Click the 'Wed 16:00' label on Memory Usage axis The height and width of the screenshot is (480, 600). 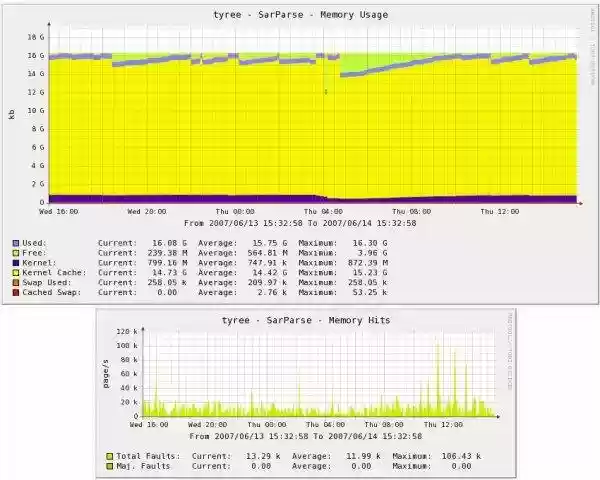click(59, 212)
